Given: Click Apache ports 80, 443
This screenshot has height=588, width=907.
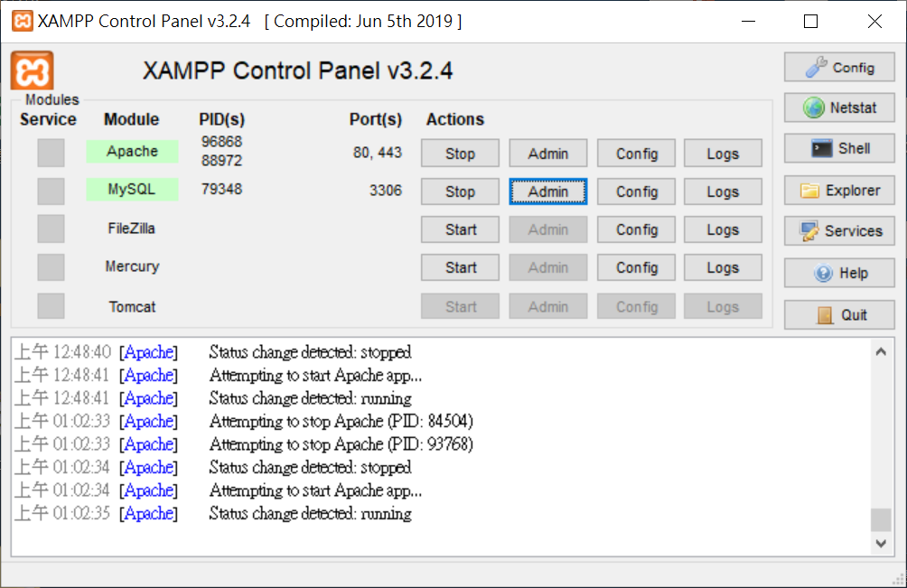Looking at the screenshot, I should (x=377, y=153).
